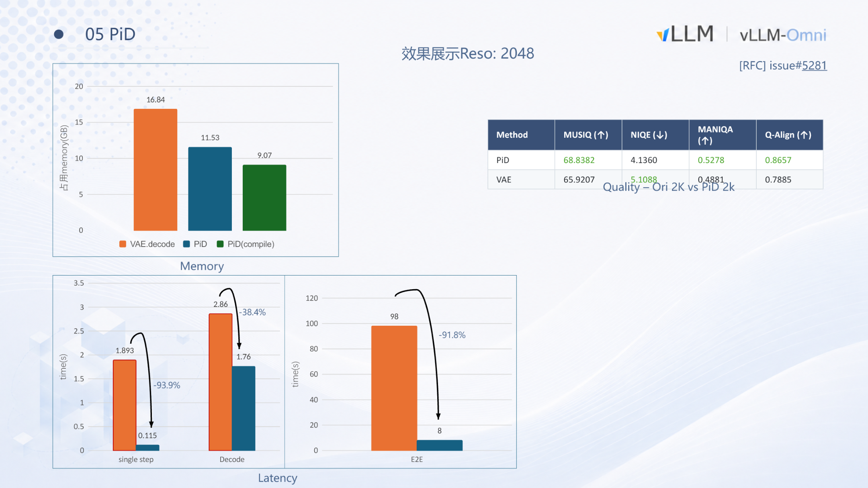Click the 'Memory' chart caption
This screenshot has height=488, width=868.
pyautogui.click(x=202, y=266)
